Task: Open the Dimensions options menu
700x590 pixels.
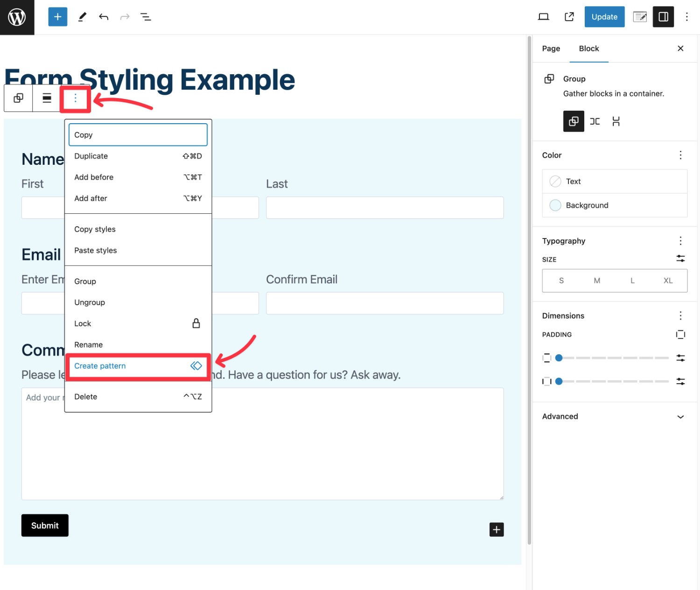Action: [x=680, y=316]
